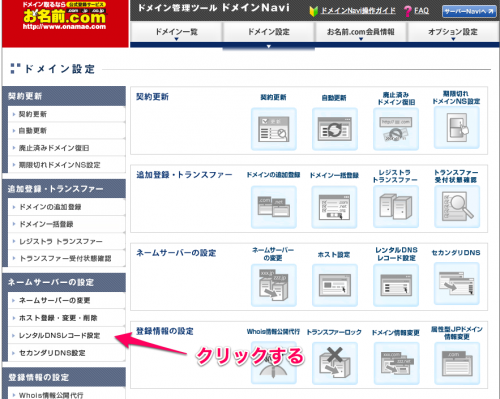Click the 自動更新 label above its tile
The image size is (500, 399).
pyautogui.click(x=334, y=98)
